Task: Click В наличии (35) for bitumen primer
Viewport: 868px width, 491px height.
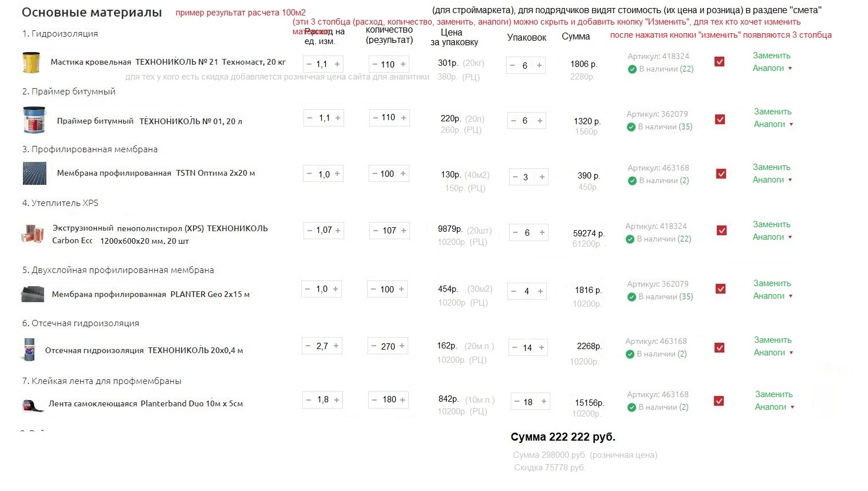Action: pyautogui.click(x=665, y=126)
